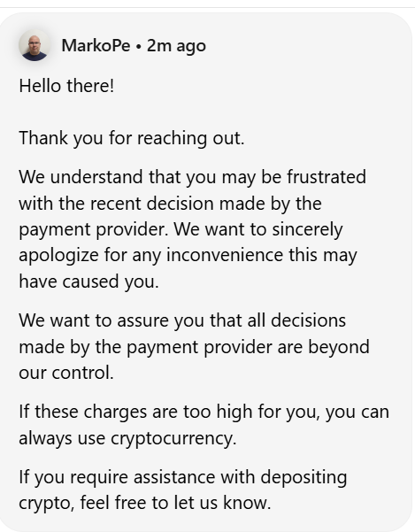The width and height of the screenshot is (415, 532).
Task: Click the line starting 'We understand that'
Action: (193, 177)
